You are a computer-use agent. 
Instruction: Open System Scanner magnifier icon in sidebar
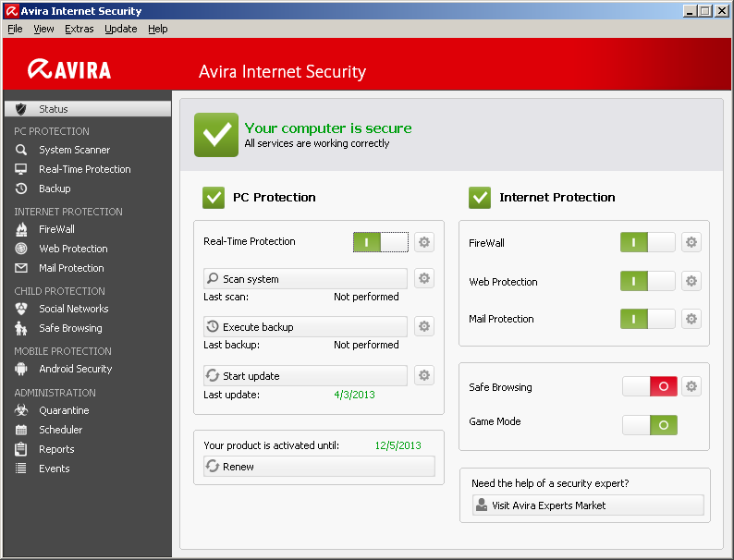click(x=21, y=150)
